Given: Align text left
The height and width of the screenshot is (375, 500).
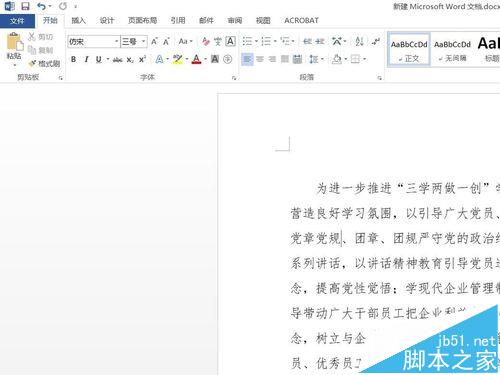Looking at the screenshot, I should pos(247,59).
